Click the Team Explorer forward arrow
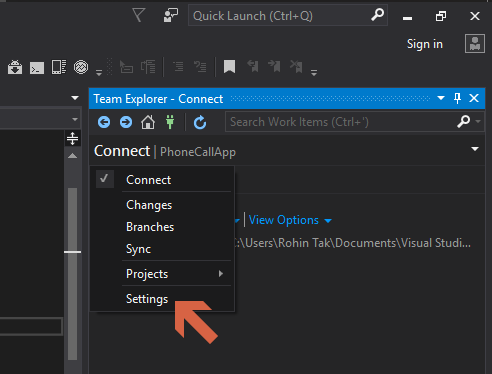The height and width of the screenshot is (374, 492). tap(126, 122)
